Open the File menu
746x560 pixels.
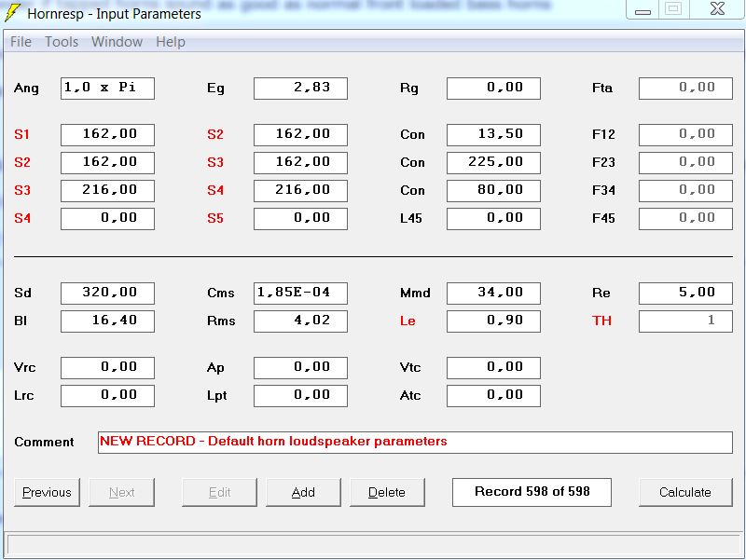tap(21, 42)
